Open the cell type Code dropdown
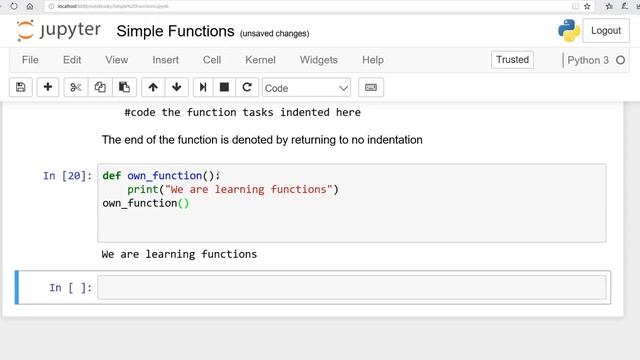640x360 pixels. [306, 88]
